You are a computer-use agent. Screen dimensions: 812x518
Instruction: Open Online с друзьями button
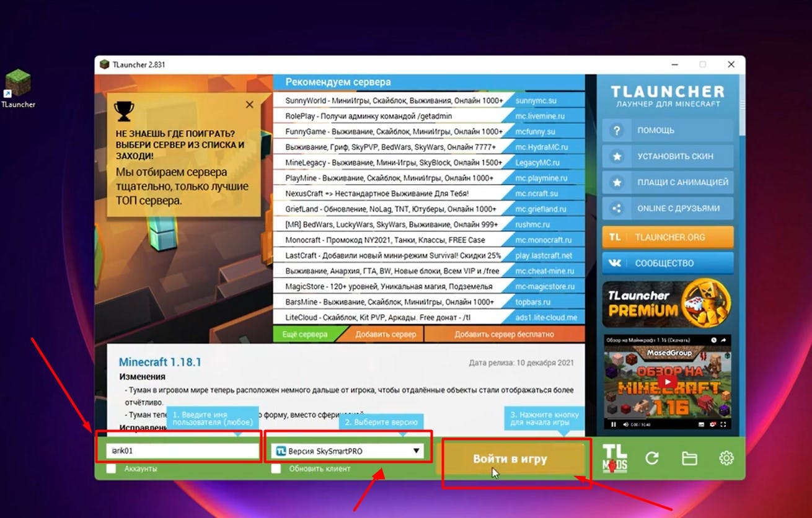(x=668, y=209)
